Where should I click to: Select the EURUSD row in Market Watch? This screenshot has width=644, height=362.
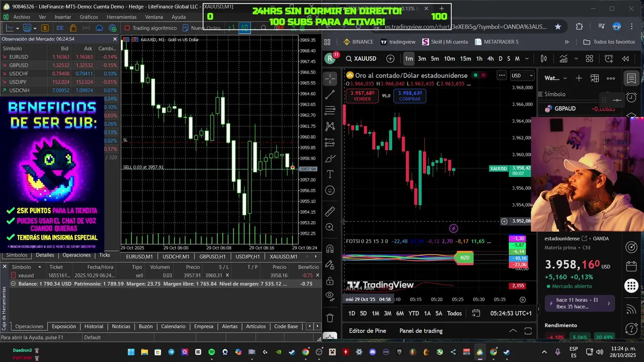pyautogui.click(x=59, y=57)
